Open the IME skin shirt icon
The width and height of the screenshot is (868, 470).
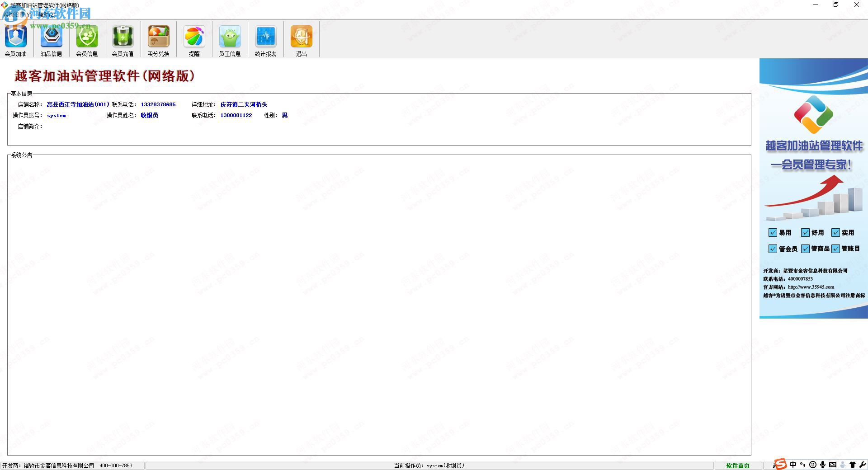pos(853,465)
